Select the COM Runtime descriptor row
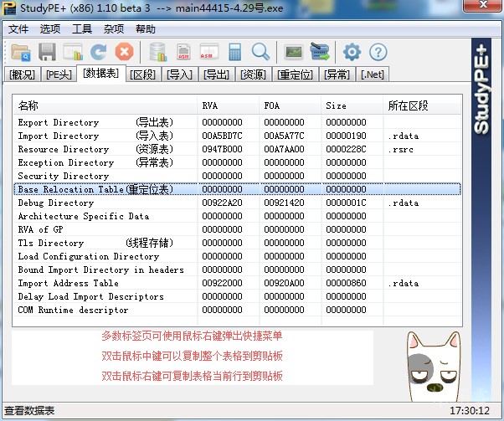504x421 pixels. pos(237,310)
